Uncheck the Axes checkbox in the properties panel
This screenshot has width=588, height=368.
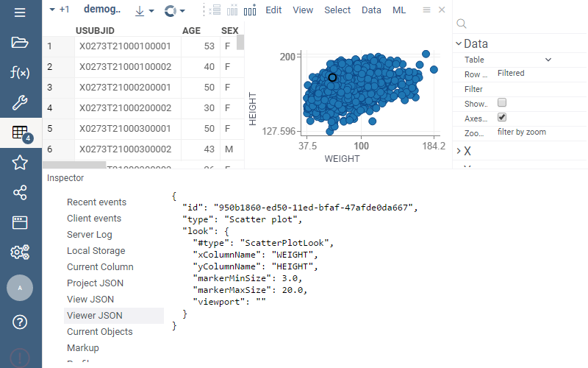click(x=502, y=118)
